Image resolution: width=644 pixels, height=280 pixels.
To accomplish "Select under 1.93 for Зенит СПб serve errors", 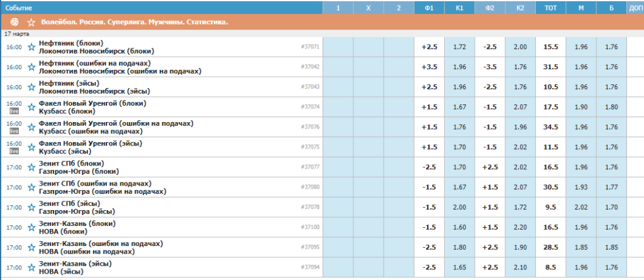I will [x=581, y=188].
